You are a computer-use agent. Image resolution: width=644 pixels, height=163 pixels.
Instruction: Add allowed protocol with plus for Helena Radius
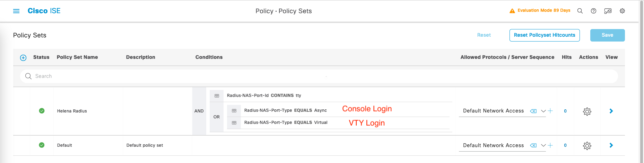coord(550,111)
